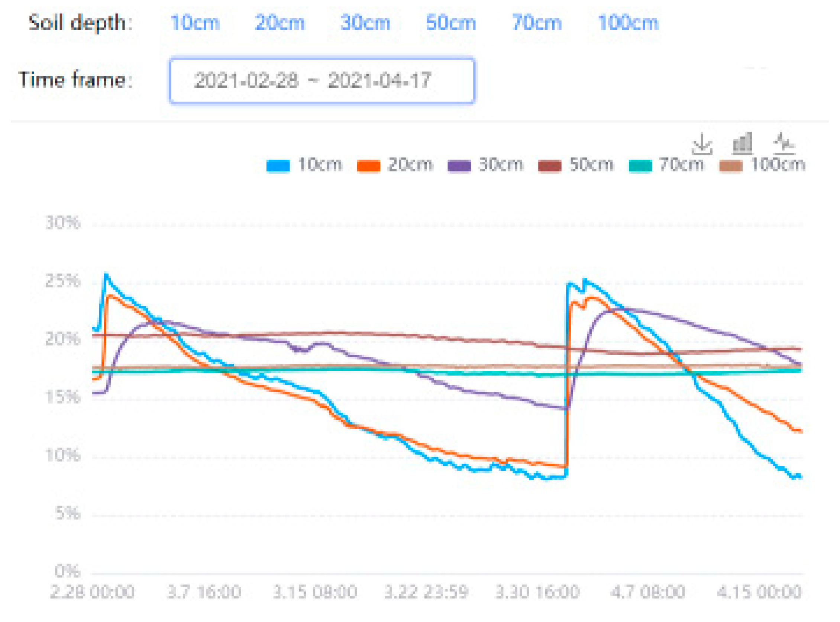Switch chart to bar chart view
The width and height of the screenshot is (840, 622).
click(x=743, y=144)
